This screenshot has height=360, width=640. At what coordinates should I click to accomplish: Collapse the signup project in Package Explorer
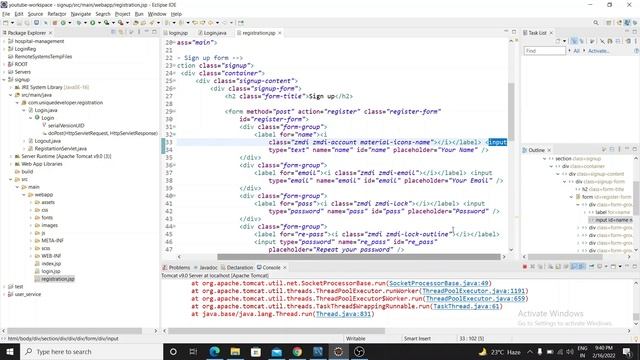pos(4,80)
